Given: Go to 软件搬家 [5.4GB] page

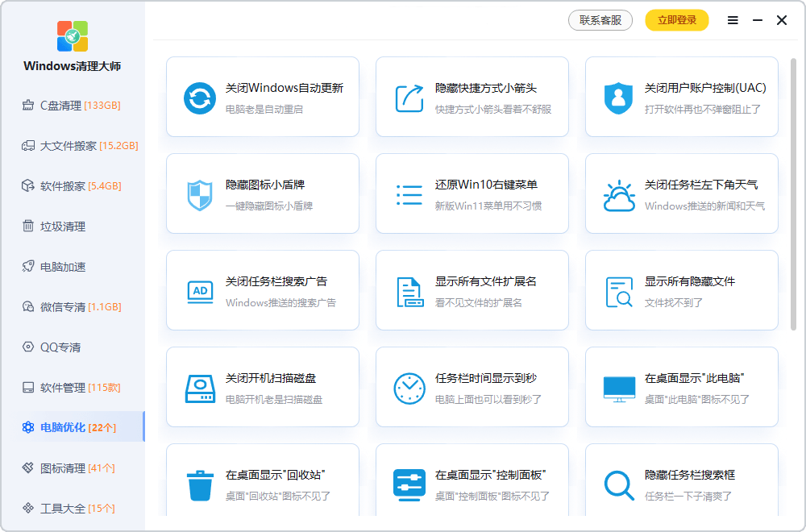Looking at the screenshot, I should 73,186.
